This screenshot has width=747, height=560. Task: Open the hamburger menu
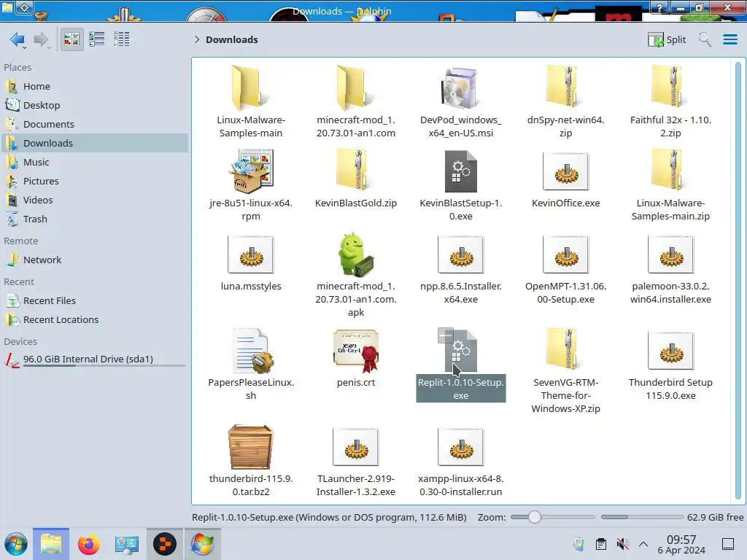(x=729, y=39)
